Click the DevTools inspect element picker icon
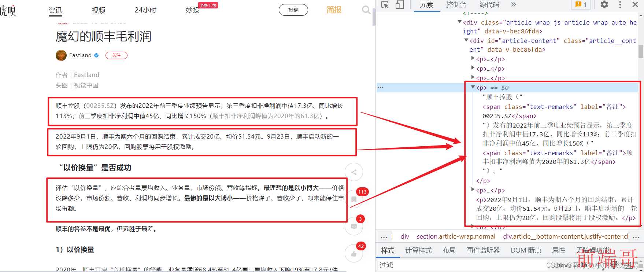The width and height of the screenshot is (644, 272). (x=385, y=5)
